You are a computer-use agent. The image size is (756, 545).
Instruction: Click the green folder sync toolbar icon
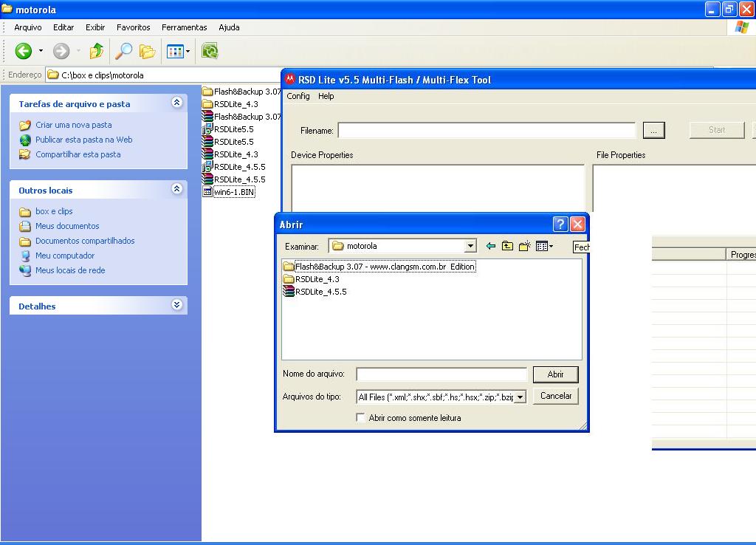210,51
